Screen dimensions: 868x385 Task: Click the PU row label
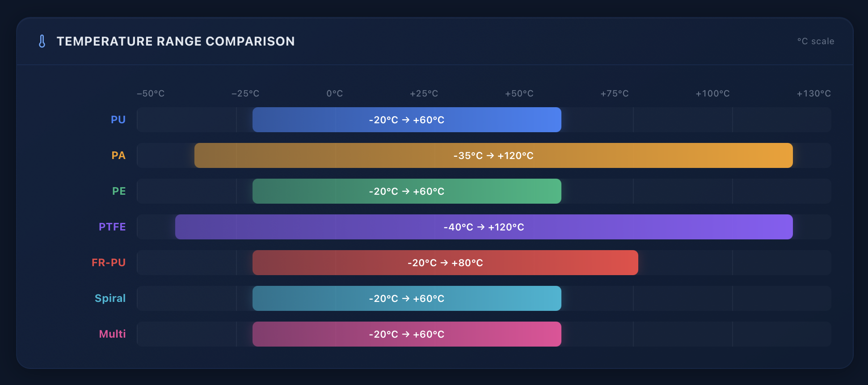[118, 120]
